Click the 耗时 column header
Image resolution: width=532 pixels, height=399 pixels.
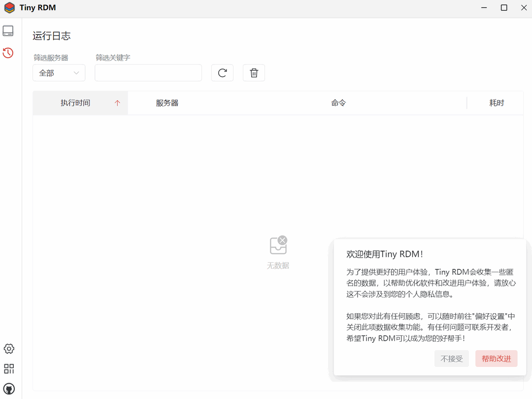coord(497,103)
